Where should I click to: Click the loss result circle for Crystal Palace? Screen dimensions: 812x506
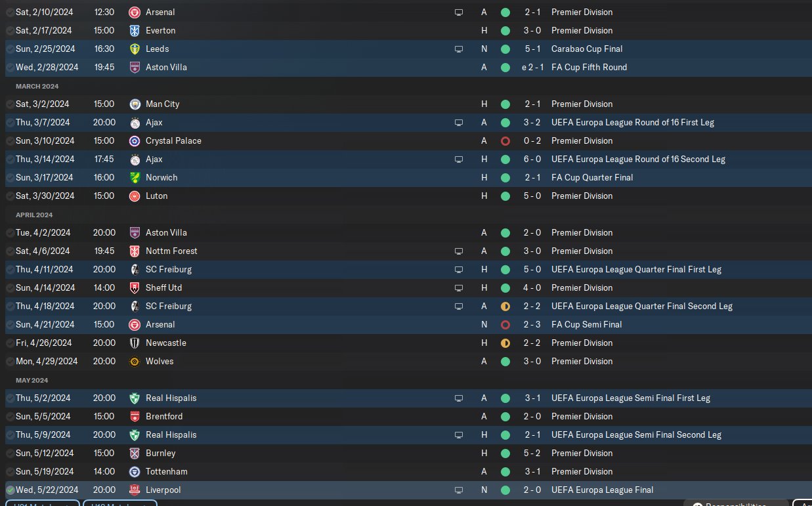point(505,140)
